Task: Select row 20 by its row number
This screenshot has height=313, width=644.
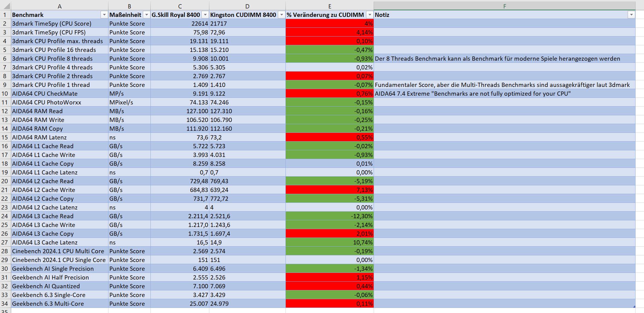Action: point(5,181)
